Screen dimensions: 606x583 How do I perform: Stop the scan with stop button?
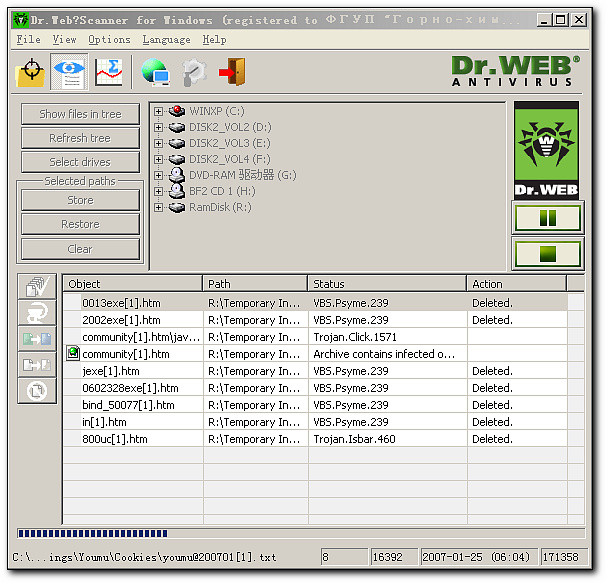pos(548,254)
